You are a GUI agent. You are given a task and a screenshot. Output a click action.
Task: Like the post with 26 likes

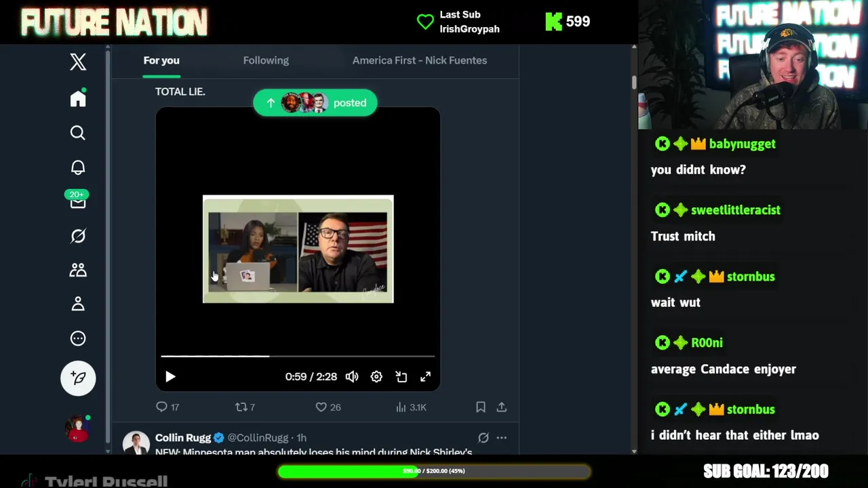(x=328, y=407)
